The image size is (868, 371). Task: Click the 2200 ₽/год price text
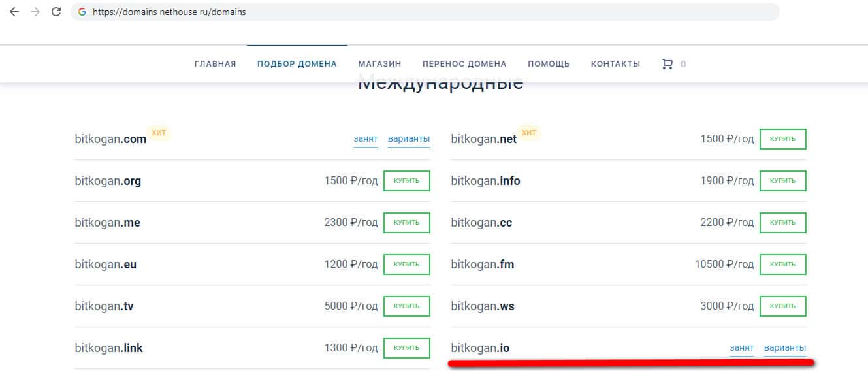[727, 223]
